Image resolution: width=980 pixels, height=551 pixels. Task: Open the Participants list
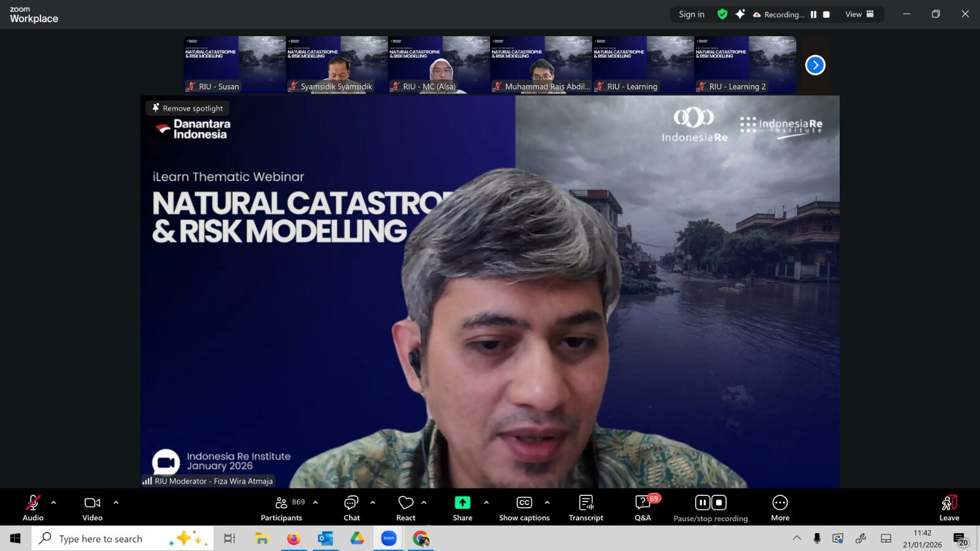281,508
